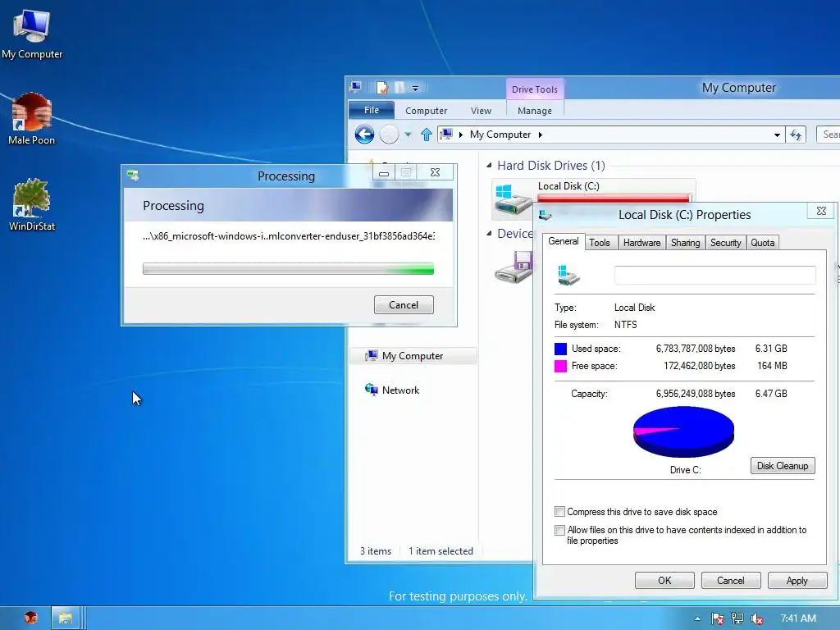
Task: Click Cancel in Properties dialog
Action: [731, 581]
